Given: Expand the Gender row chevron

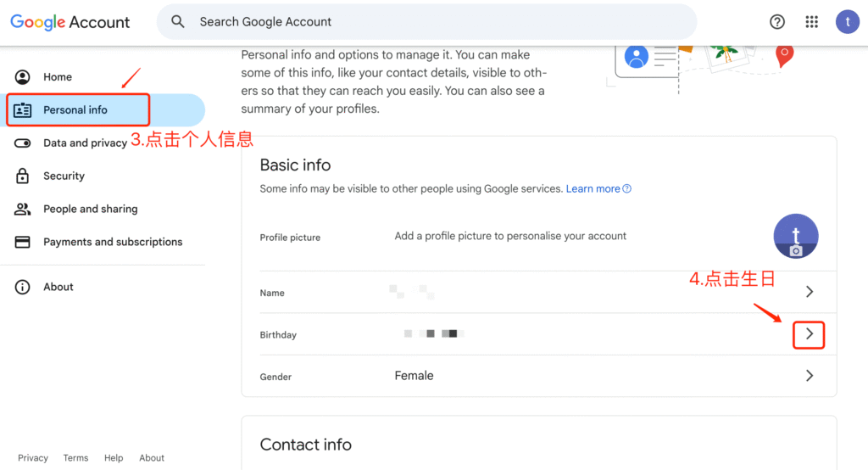Looking at the screenshot, I should (810, 376).
